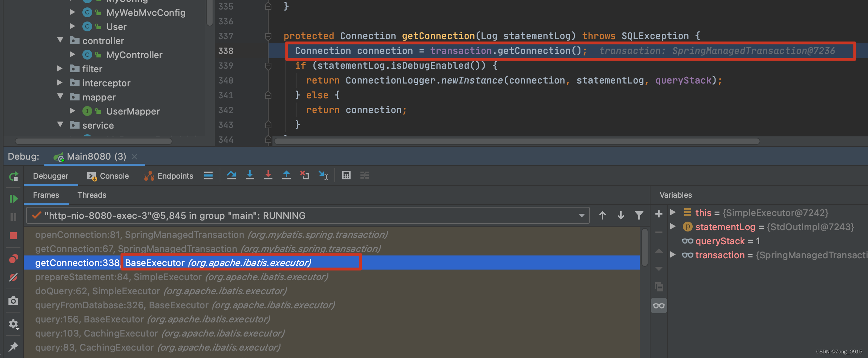The height and width of the screenshot is (358, 868).
Task: Click the Trace Current Stream Chain icon
Action: point(365,175)
